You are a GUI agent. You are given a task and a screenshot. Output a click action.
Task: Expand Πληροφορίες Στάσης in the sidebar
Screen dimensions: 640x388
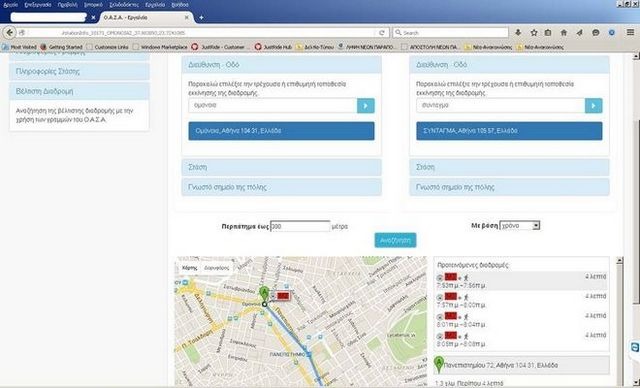point(79,71)
